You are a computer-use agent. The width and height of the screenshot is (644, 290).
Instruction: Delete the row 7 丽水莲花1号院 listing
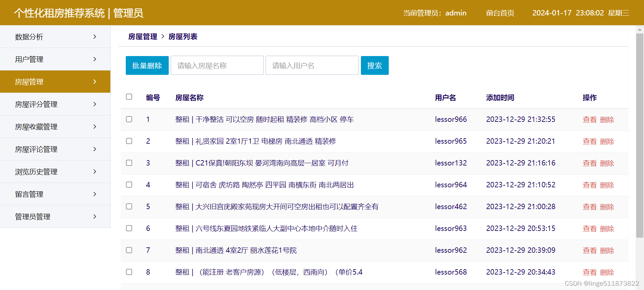click(x=607, y=250)
